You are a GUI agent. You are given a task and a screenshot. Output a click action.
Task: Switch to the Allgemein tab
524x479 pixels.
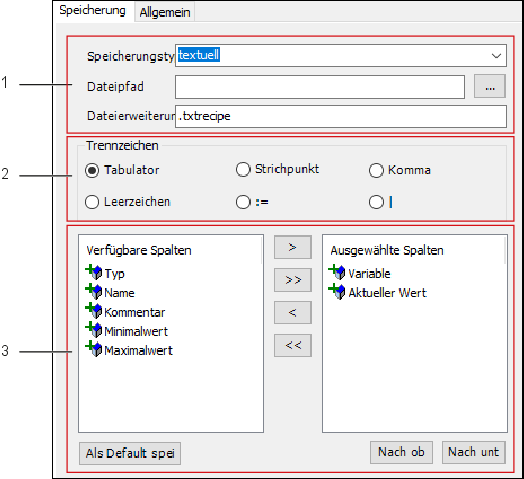(x=164, y=13)
